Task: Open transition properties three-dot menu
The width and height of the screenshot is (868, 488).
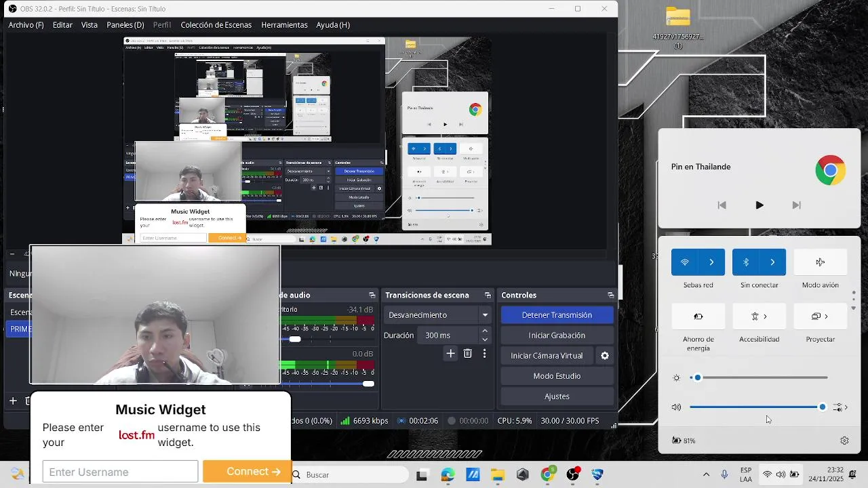Action: coord(484,353)
